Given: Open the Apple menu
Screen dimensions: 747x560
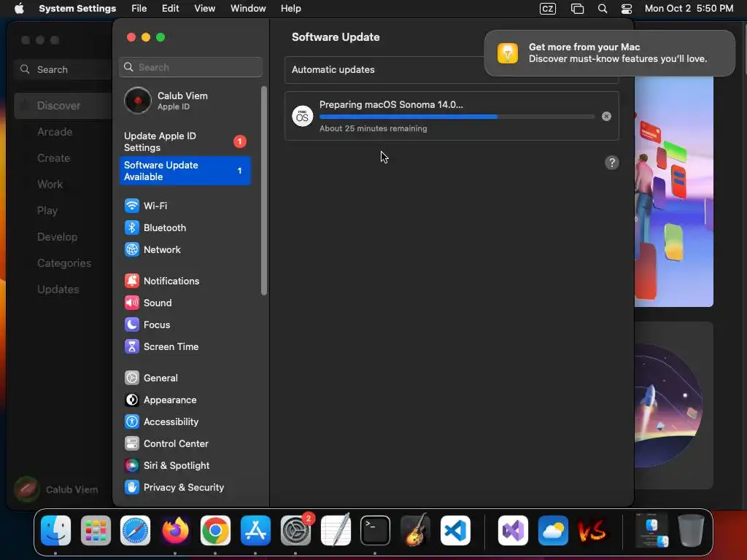Looking at the screenshot, I should click(x=19, y=9).
